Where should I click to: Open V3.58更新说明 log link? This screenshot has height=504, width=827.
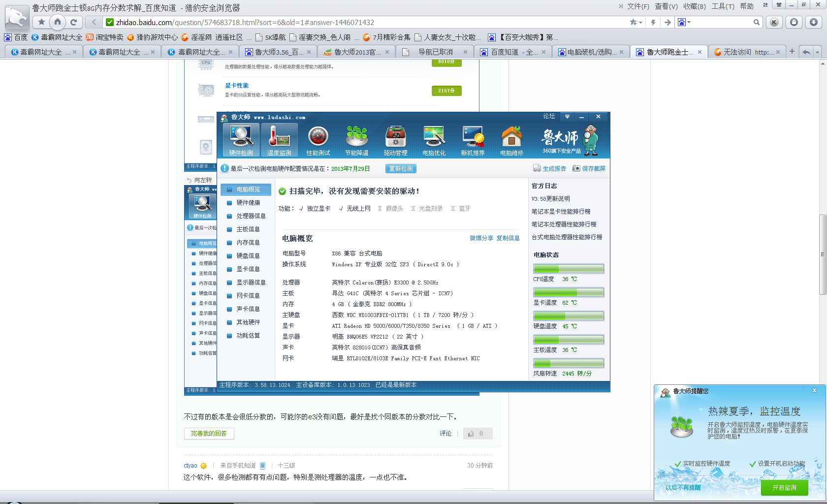[550, 199]
